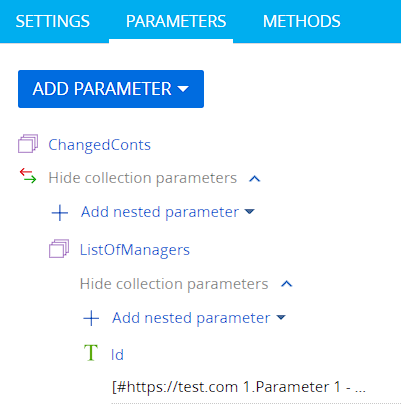Switch to the METHODS tab
401x414 pixels.
(302, 21)
